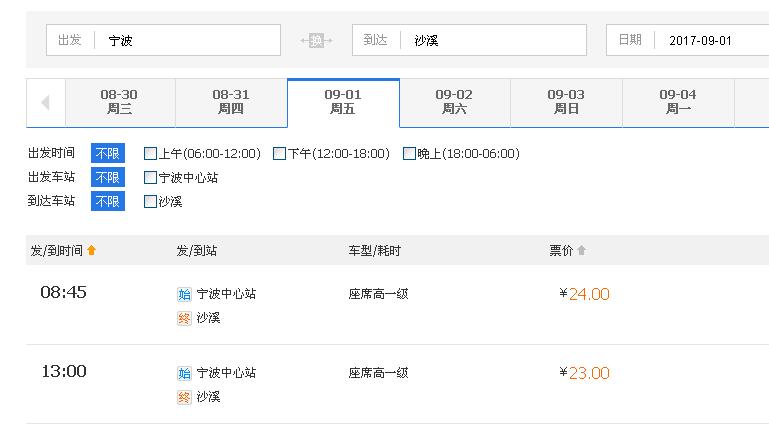The image size is (769, 431).
Task: Click the 始 start-station icon of 13:00 bus
Action: point(184,373)
